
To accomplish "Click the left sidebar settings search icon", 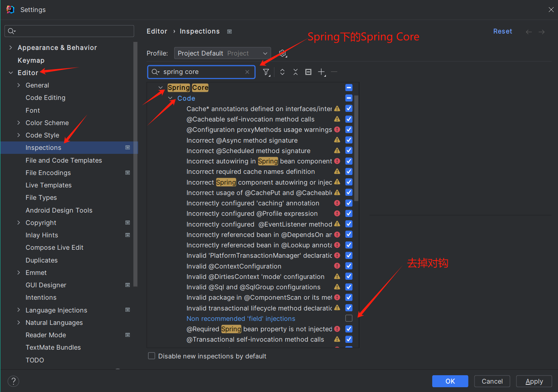I will pos(12,31).
